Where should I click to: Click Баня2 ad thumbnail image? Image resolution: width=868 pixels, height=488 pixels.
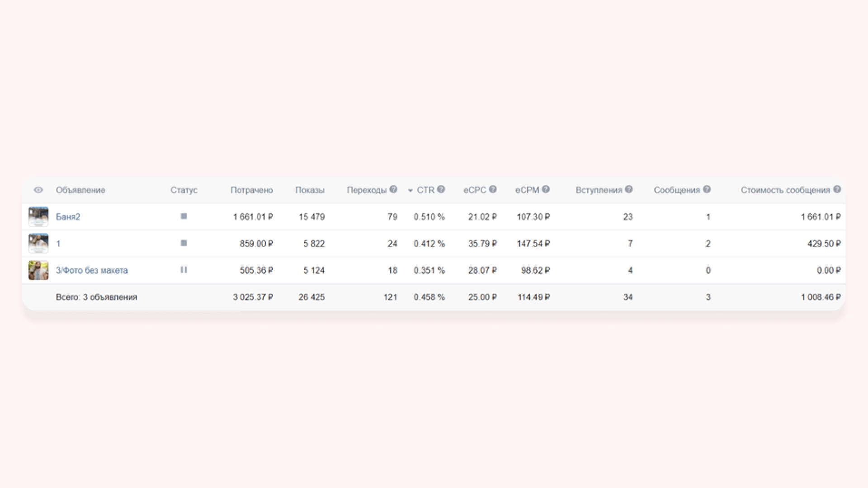pyautogui.click(x=38, y=217)
